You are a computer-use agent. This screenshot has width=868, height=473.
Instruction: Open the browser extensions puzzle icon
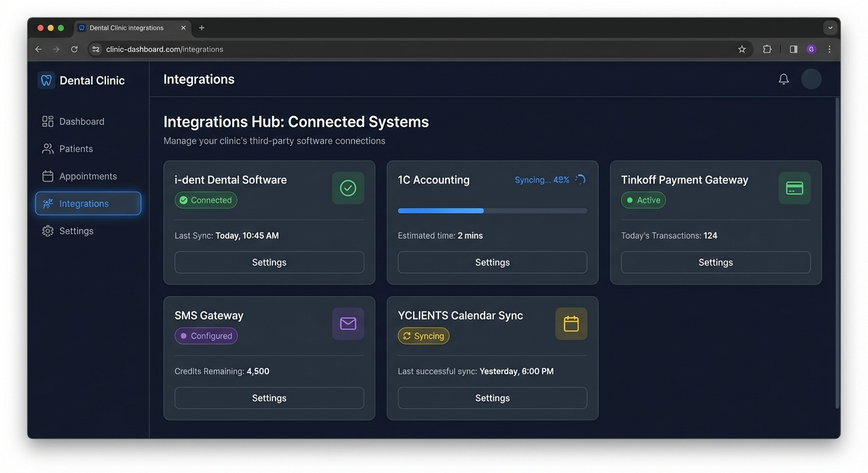click(x=767, y=49)
